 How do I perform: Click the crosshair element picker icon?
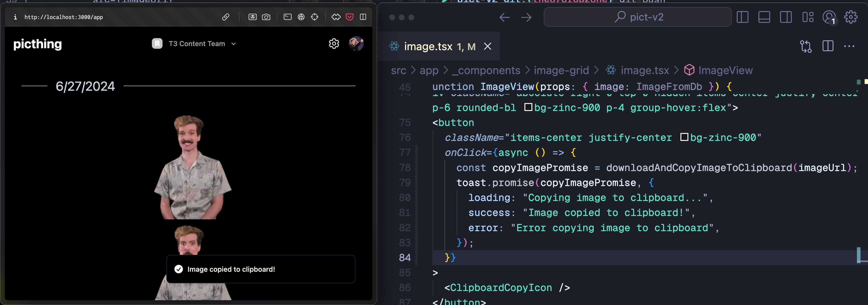coord(314,17)
